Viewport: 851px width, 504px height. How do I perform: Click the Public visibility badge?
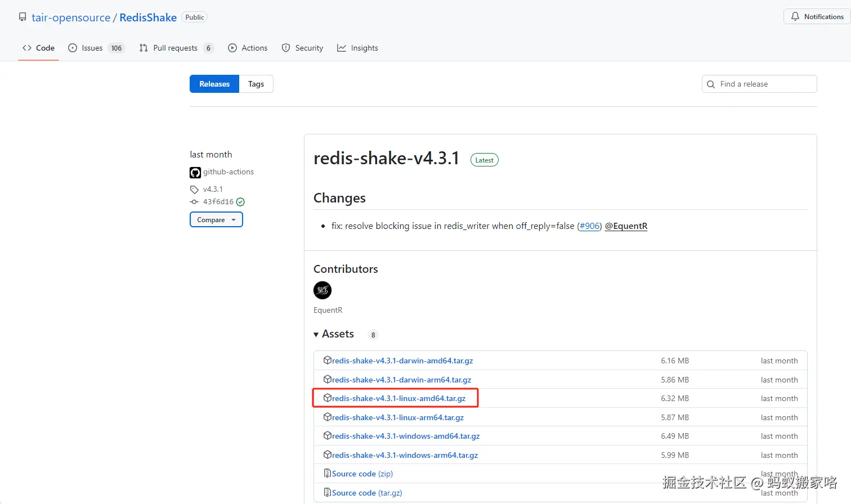195,17
